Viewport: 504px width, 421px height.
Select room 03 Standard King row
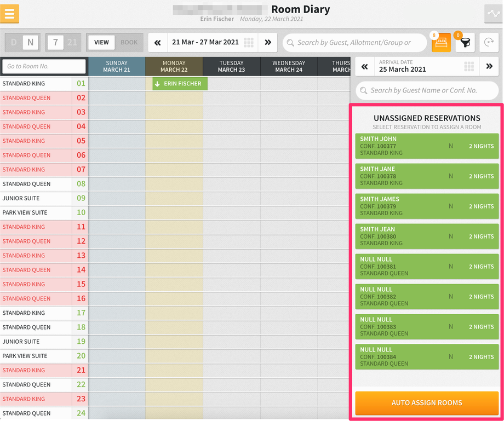click(x=44, y=112)
